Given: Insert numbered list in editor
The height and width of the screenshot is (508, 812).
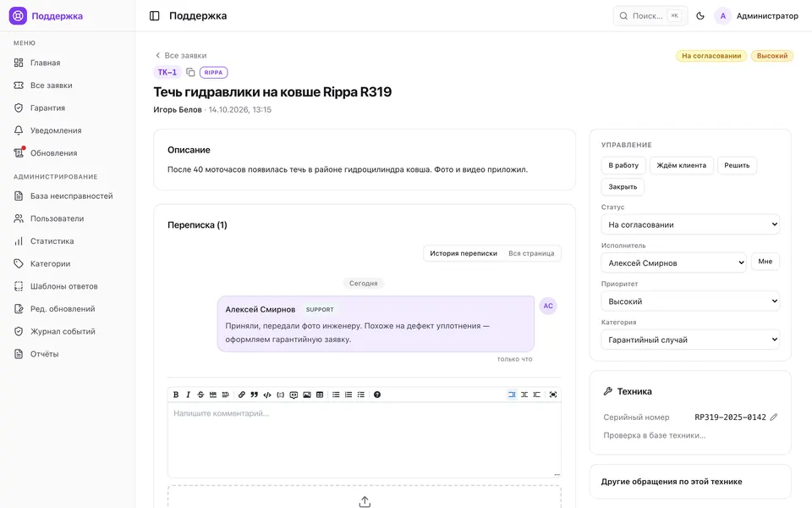Looking at the screenshot, I should [348, 395].
